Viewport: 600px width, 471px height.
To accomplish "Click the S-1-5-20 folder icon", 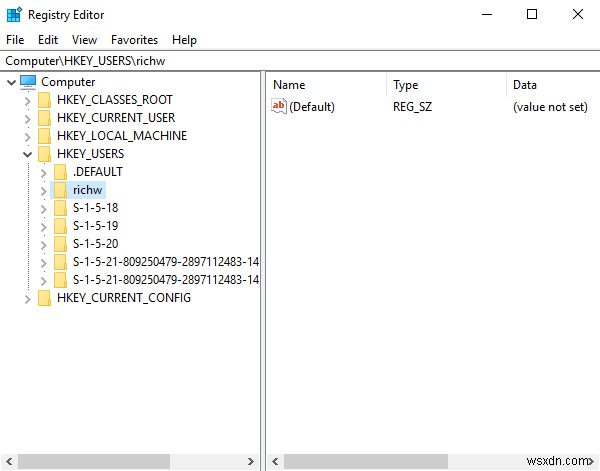I will point(60,244).
